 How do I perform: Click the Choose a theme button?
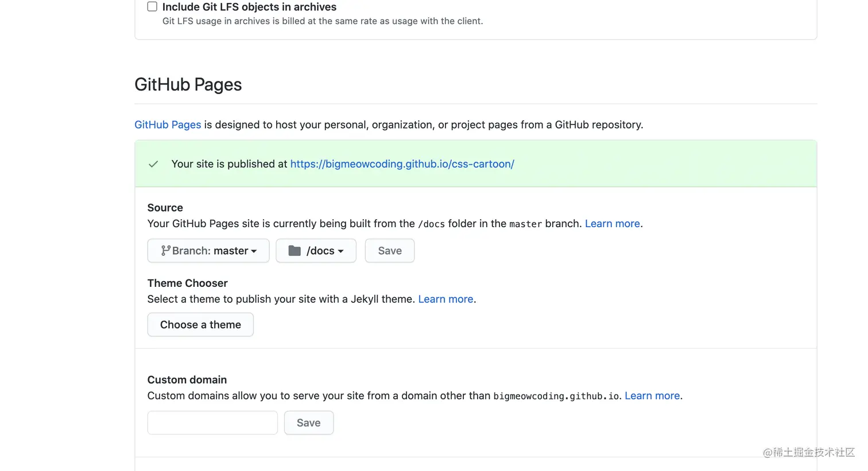(x=200, y=325)
